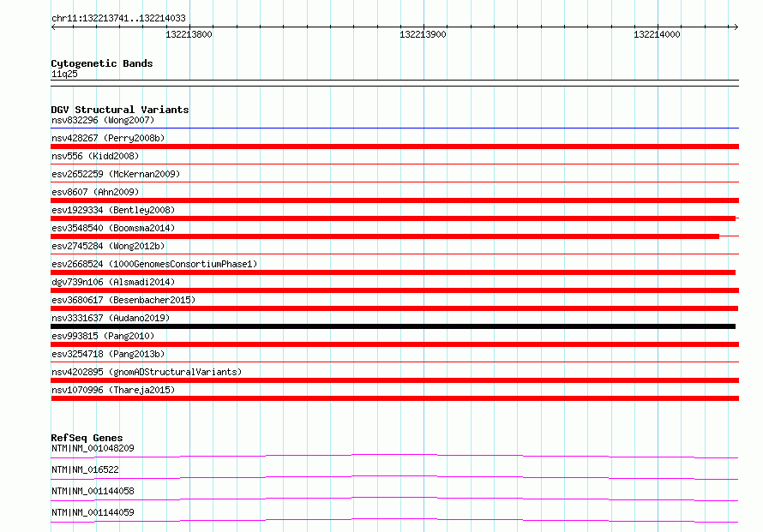The image size is (763, 532).
Task: Click the red bar under nsv428267
Action: coord(394,146)
